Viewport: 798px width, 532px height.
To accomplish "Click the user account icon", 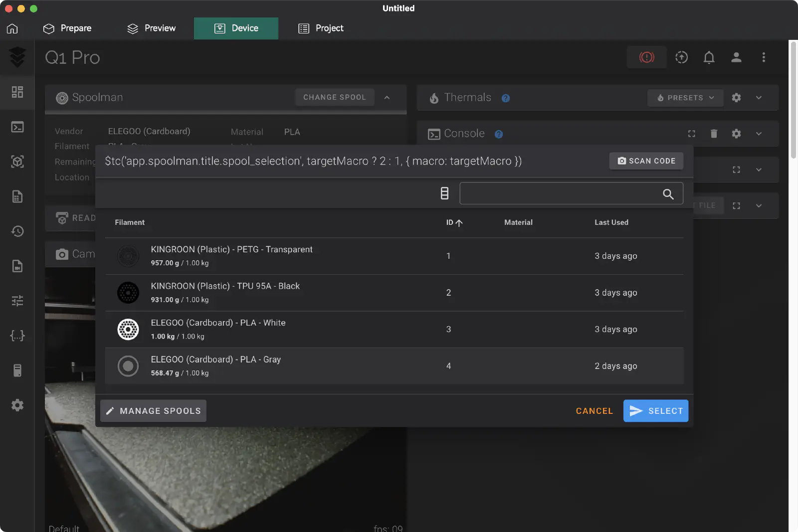I will pyautogui.click(x=736, y=57).
